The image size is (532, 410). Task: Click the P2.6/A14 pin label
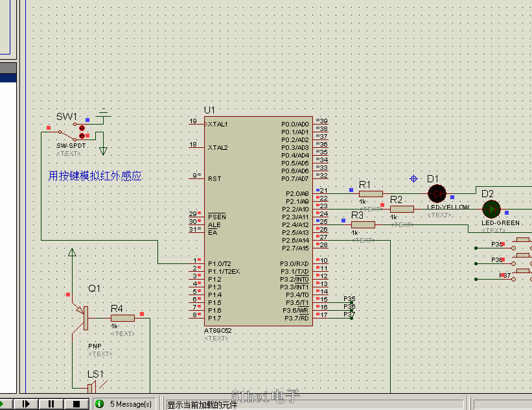coord(295,240)
